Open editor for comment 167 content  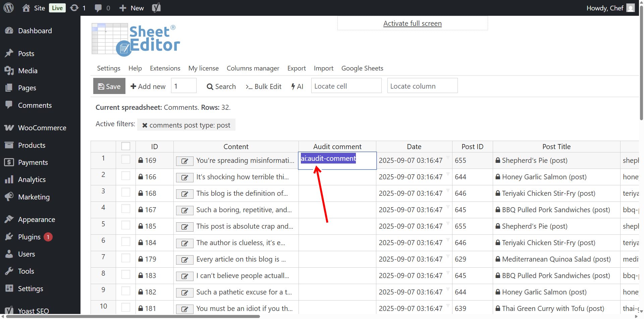click(185, 210)
